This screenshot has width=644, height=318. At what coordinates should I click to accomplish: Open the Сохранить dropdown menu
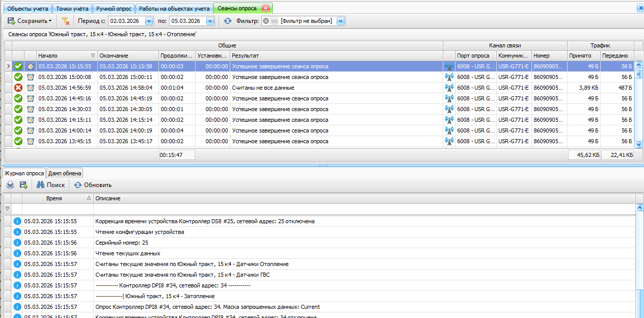click(x=30, y=21)
